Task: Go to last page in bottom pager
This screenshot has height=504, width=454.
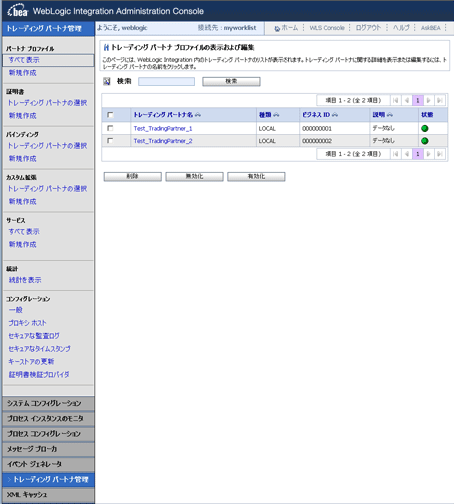Action: (440, 154)
